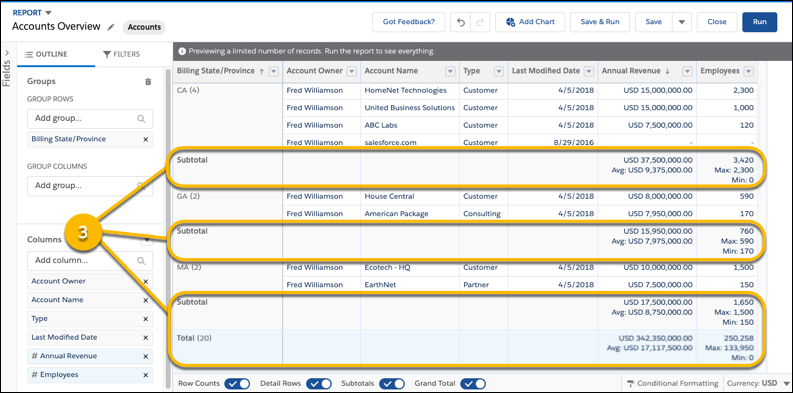This screenshot has height=393, width=793.
Task: Select HomeNet Technologies account name cell
Action: [406, 90]
